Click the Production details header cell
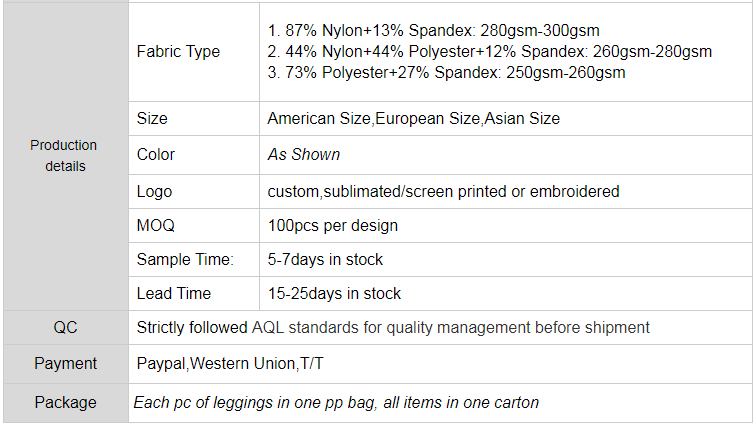The image size is (755, 426). 65,156
